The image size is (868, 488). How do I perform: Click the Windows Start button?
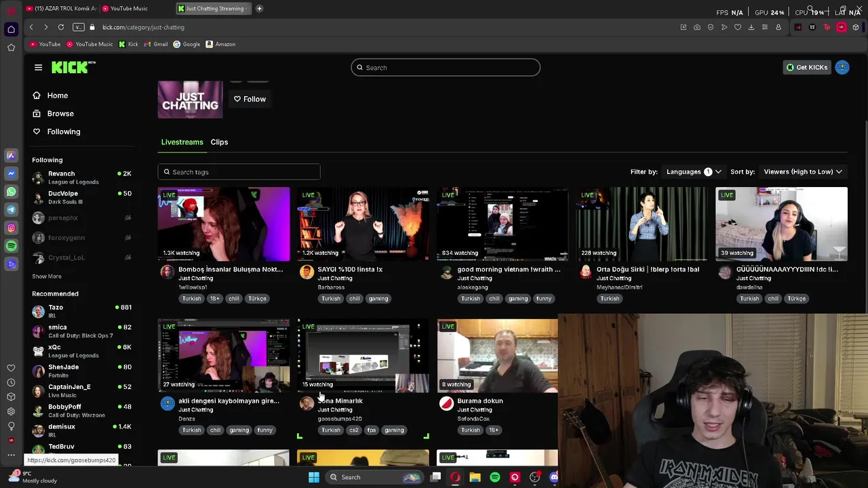[x=314, y=477]
